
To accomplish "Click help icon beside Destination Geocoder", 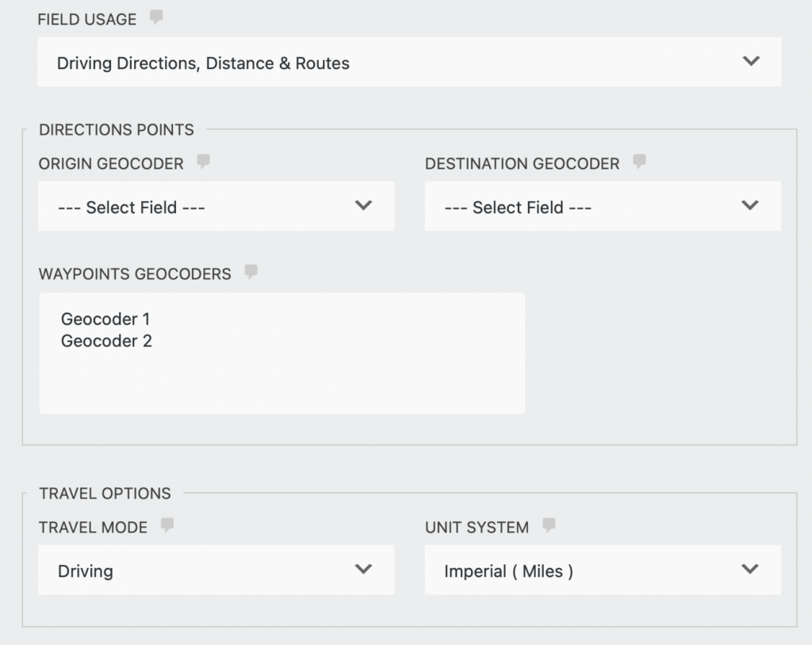I will point(640,161).
